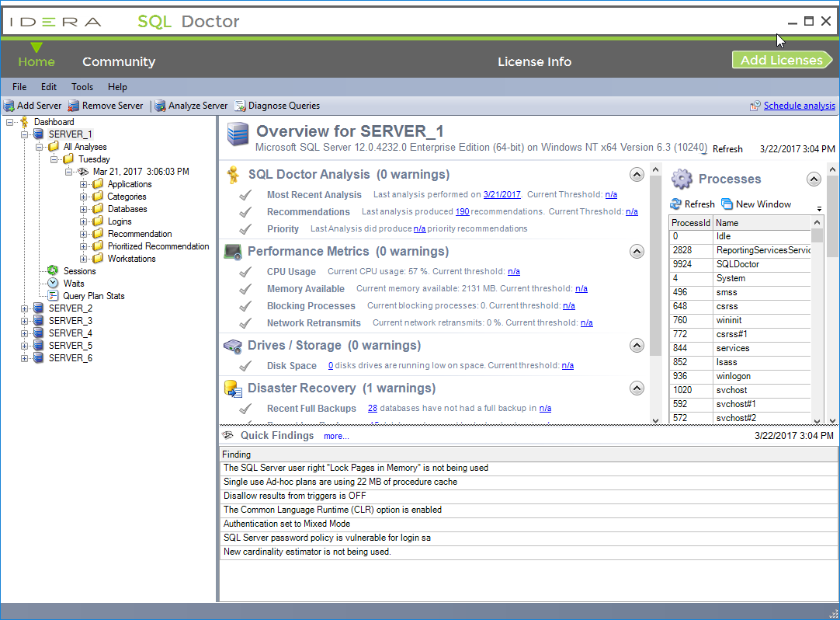The width and height of the screenshot is (840, 620).
Task: Collapse the Processes panel
Action: tap(814, 179)
